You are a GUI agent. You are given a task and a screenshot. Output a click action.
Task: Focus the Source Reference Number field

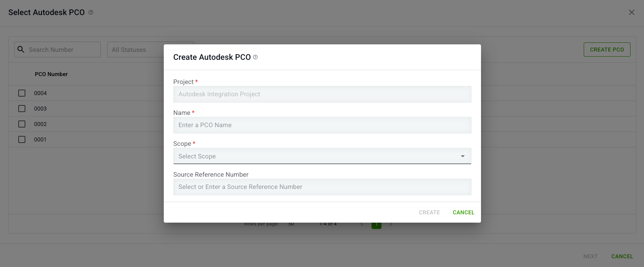point(322,187)
